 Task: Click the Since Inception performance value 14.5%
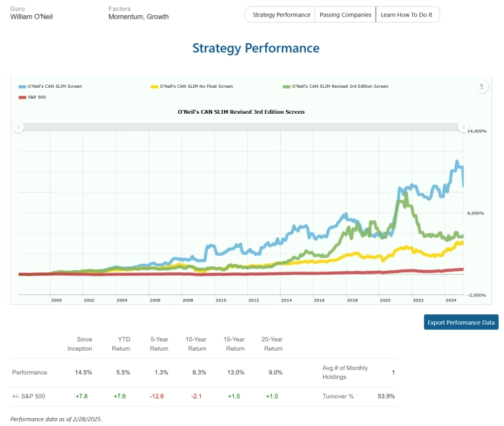click(x=83, y=372)
